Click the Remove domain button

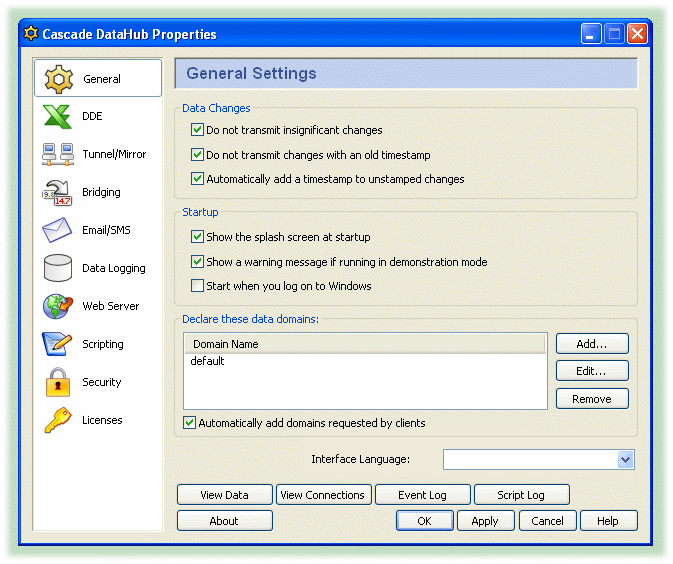pos(592,399)
